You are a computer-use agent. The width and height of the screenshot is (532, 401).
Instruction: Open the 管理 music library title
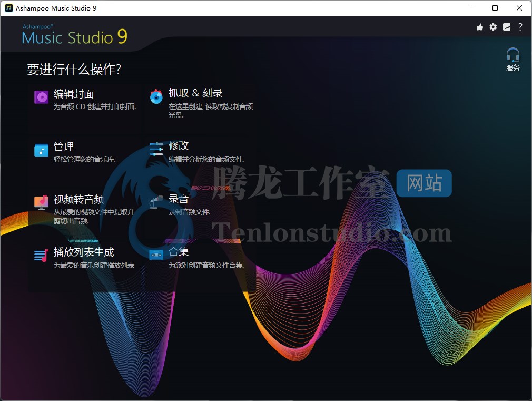point(64,146)
